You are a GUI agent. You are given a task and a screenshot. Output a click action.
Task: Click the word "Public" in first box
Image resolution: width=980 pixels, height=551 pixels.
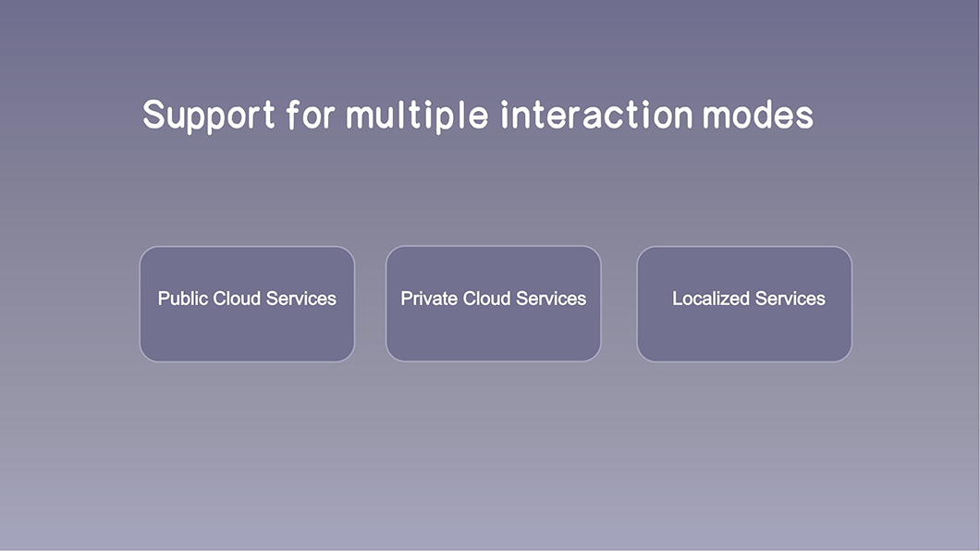(x=182, y=299)
